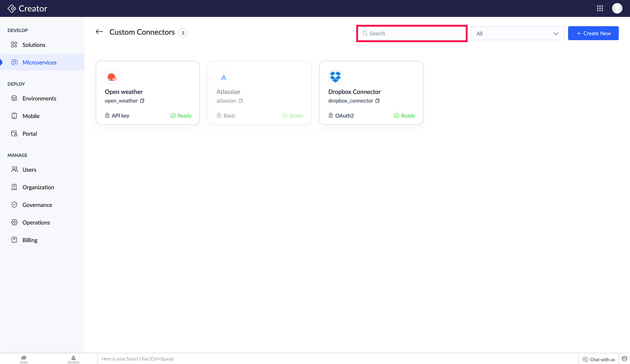Go to Solutions in the sidebar
Screen dimensions: 630x364
(x=34, y=45)
